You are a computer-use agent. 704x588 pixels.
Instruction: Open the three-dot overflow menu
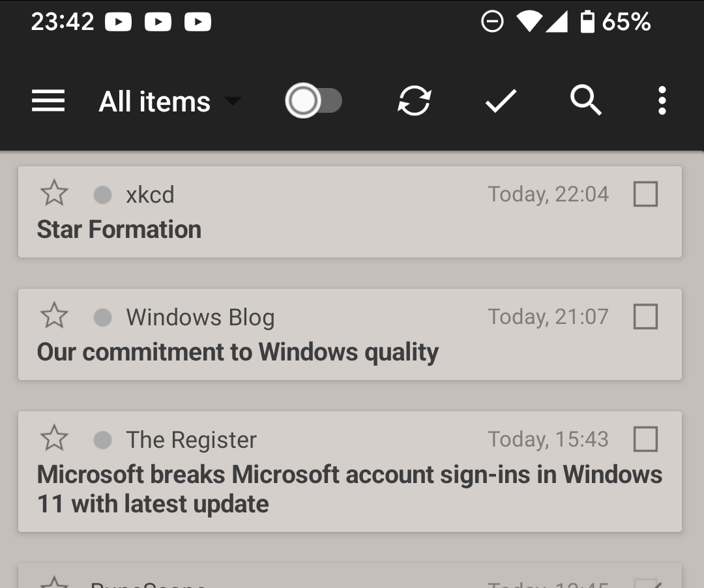coord(662,101)
